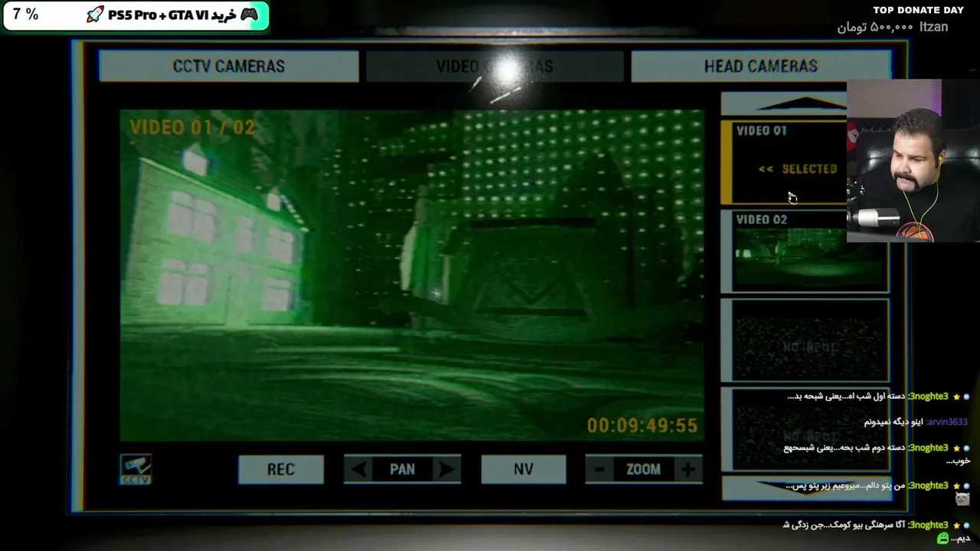
Task: Click the last NO INPUT slot above the down arrow
Action: click(805, 429)
